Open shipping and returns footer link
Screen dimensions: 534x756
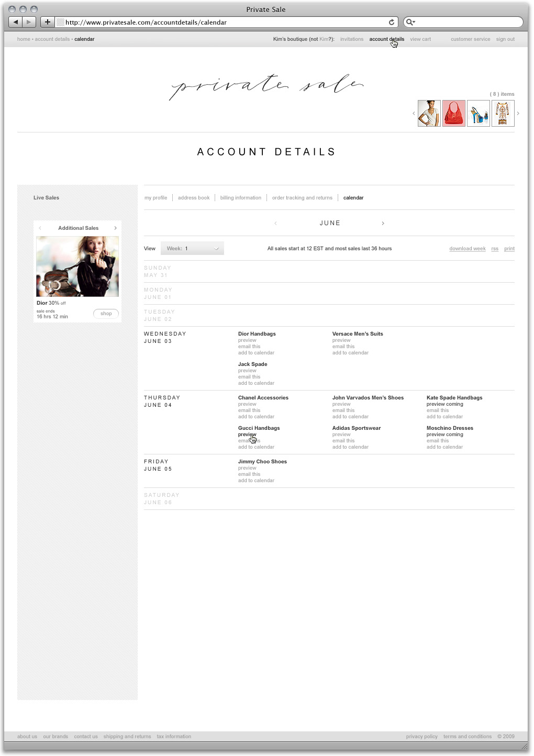click(x=127, y=737)
